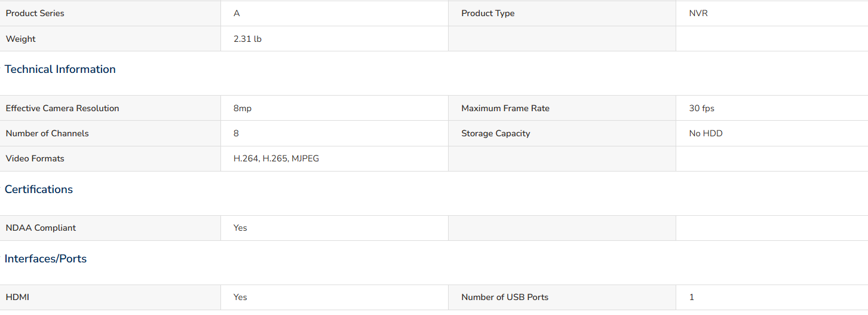Click the Technical Information section heading
The height and width of the screenshot is (315, 868).
(x=60, y=69)
